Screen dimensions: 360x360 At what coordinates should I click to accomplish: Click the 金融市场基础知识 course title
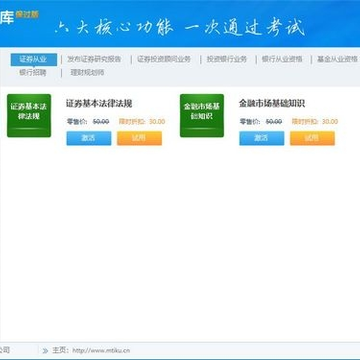tap(272, 103)
